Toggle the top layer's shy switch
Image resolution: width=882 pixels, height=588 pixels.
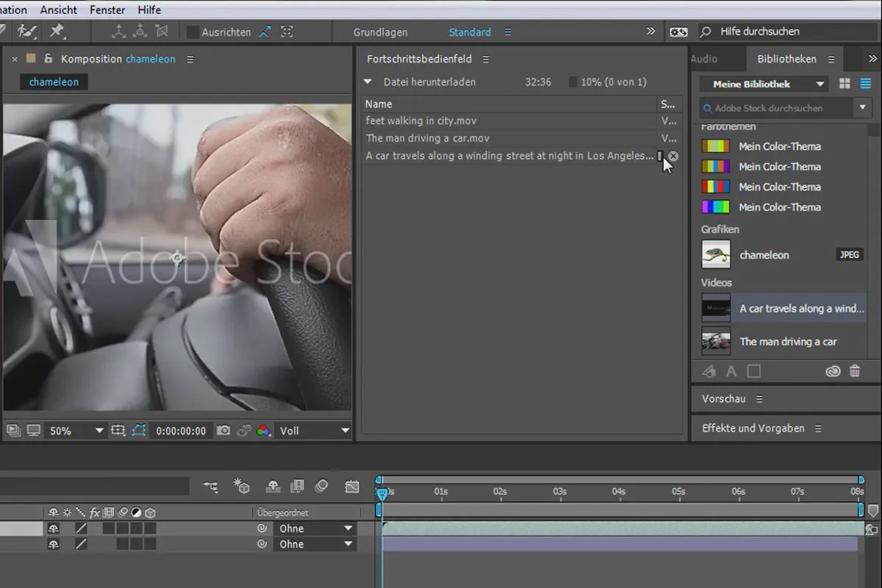tap(53, 528)
